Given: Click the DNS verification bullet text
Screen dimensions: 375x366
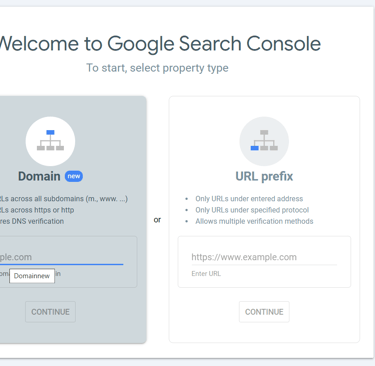Looking at the screenshot, I should [32, 221].
